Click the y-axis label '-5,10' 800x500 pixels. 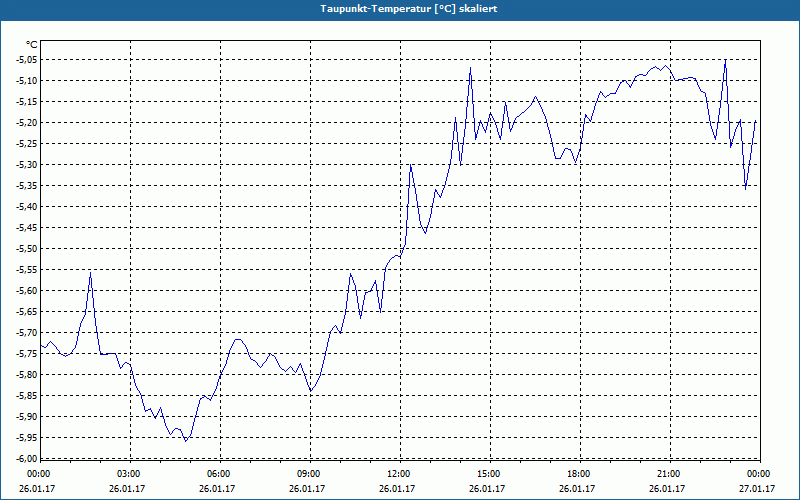pos(27,81)
